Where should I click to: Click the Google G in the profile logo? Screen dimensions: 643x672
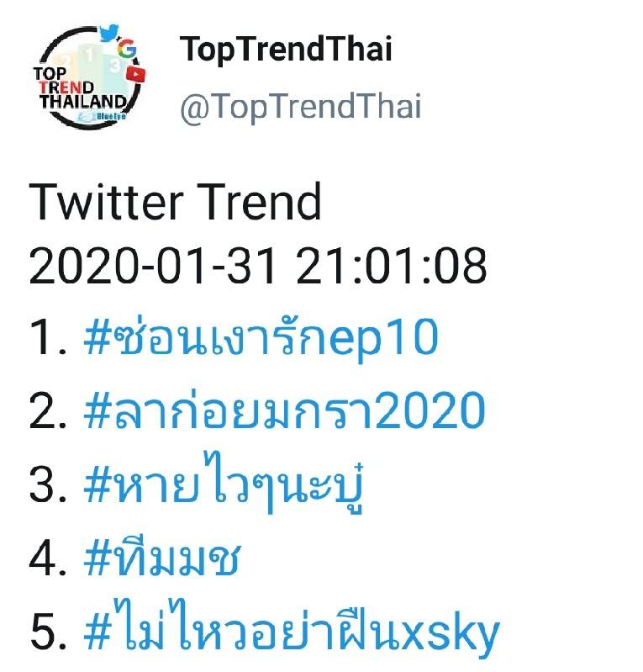pyautogui.click(x=128, y=49)
